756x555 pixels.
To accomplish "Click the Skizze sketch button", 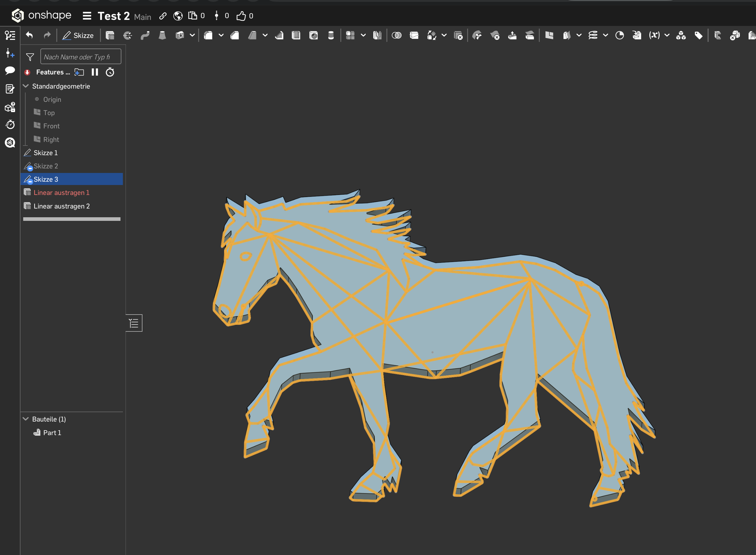I will click(x=78, y=35).
